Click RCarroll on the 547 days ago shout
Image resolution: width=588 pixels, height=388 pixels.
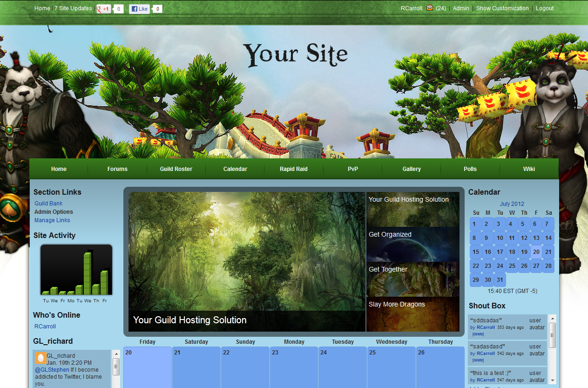486,380
